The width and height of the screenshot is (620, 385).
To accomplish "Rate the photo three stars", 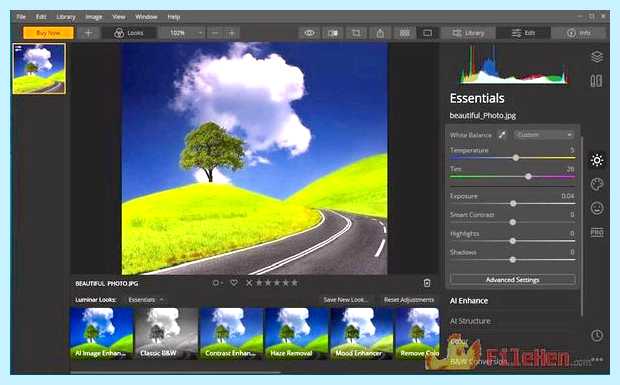I will [x=277, y=283].
